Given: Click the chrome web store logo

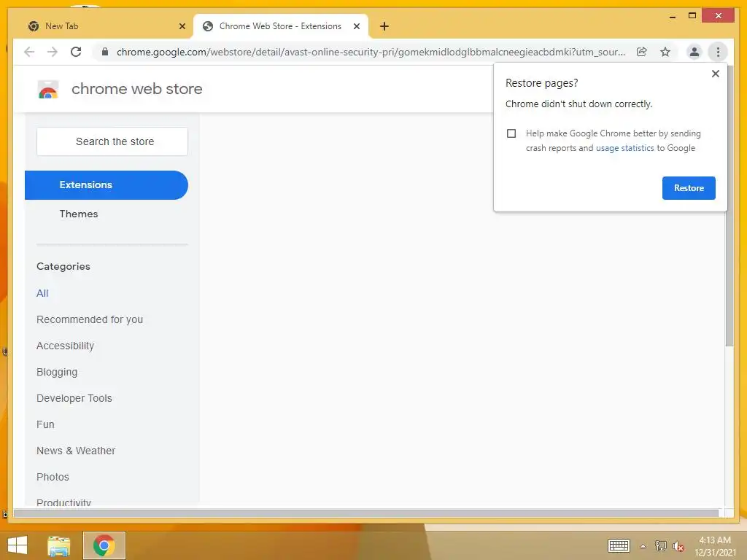Looking at the screenshot, I should tap(48, 89).
